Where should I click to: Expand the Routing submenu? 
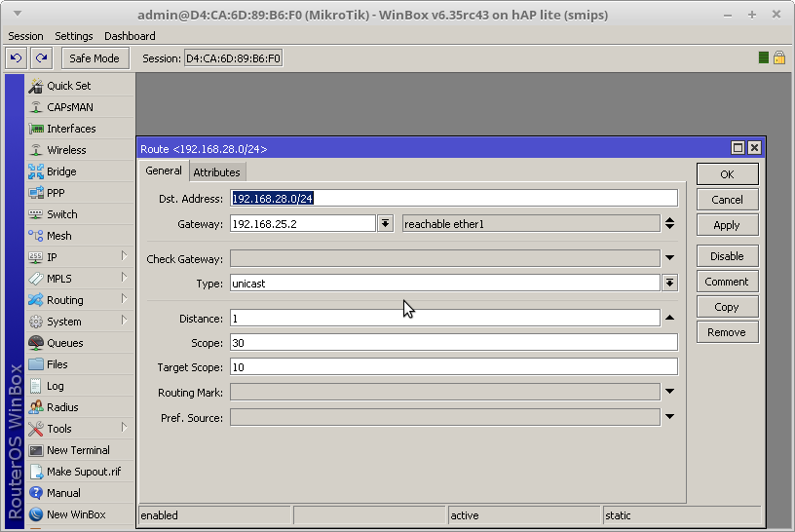coord(125,299)
